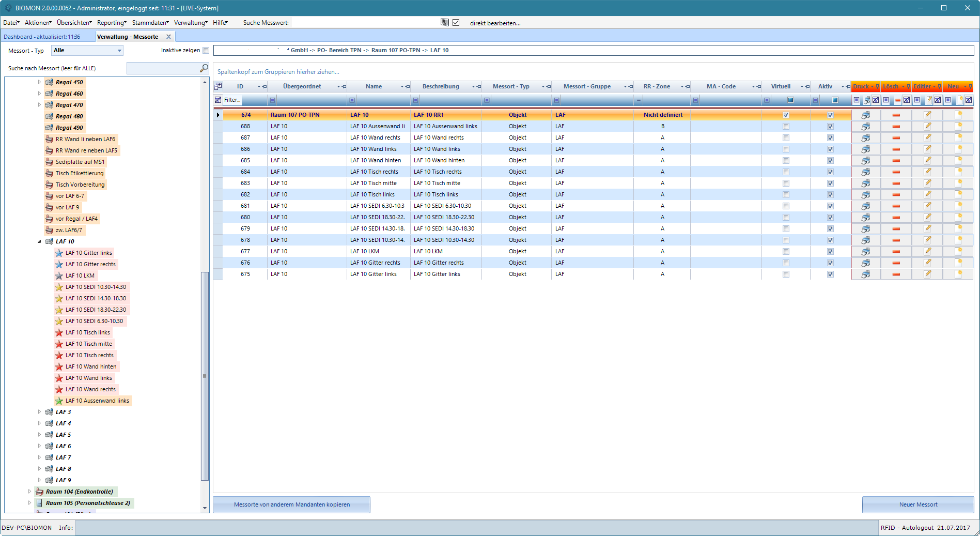Image resolution: width=980 pixels, height=536 pixels.
Task: Click the tree scrollbar down arrow
Action: 205,508
